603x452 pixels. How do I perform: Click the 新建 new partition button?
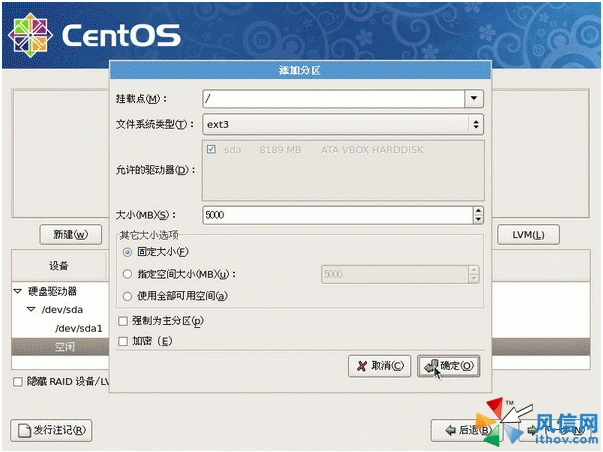[x=69, y=235]
